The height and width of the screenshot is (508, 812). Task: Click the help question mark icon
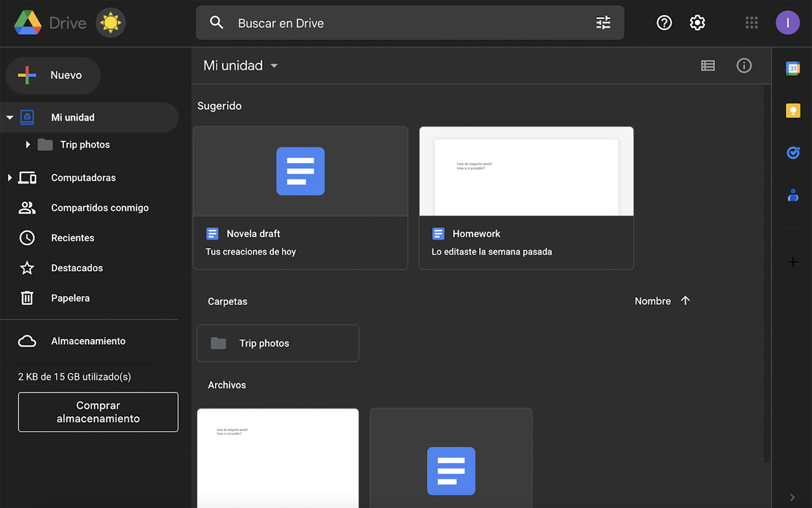[x=664, y=22]
